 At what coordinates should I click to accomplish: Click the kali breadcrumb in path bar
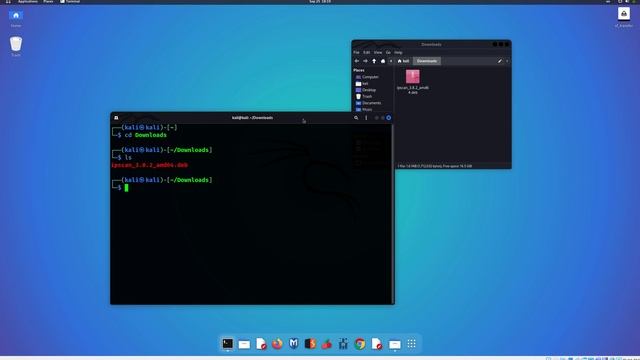[403, 61]
